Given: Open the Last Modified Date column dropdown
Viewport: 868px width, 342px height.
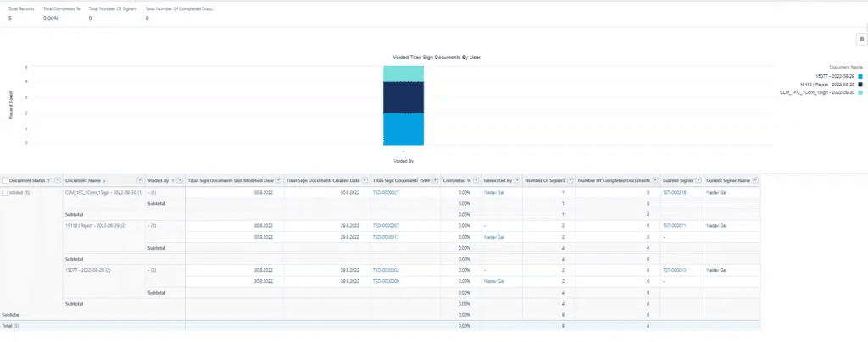Looking at the screenshot, I should click(x=277, y=180).
